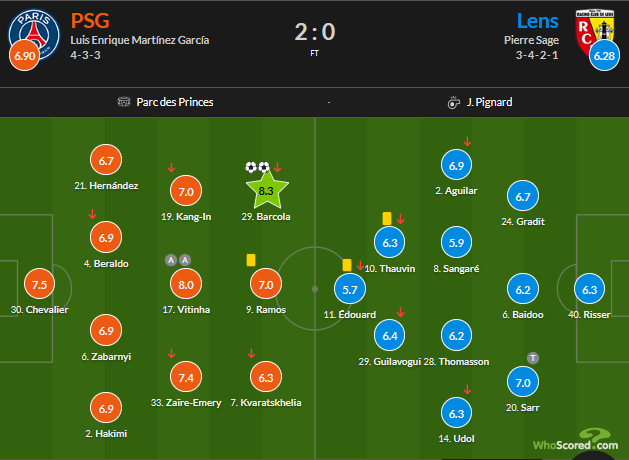Click the PSG club crest logo
The image size is (629, 460).
[33, 33]
